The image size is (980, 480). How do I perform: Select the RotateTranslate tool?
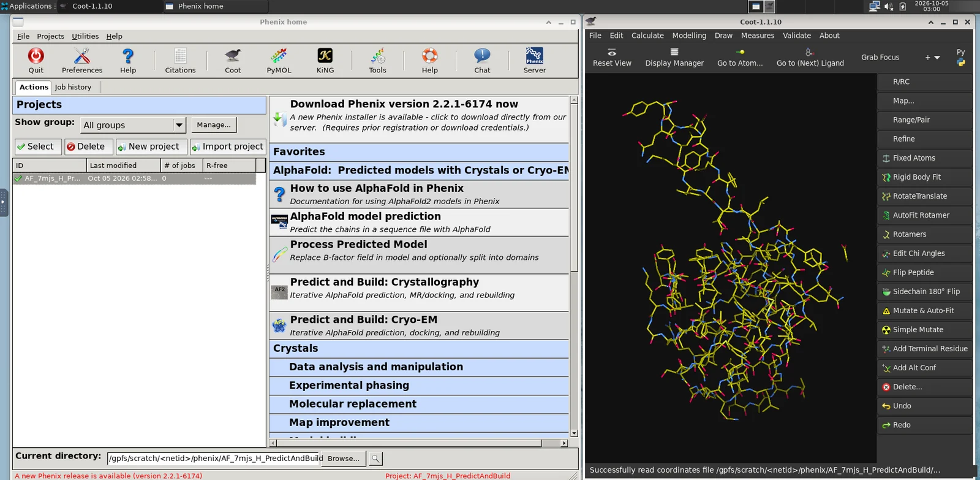tap(925, 196)
